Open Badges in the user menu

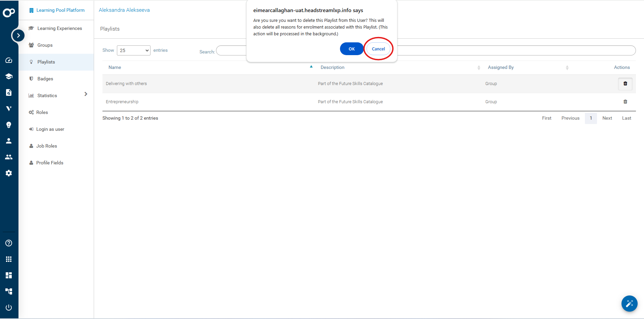pos(45,79)
